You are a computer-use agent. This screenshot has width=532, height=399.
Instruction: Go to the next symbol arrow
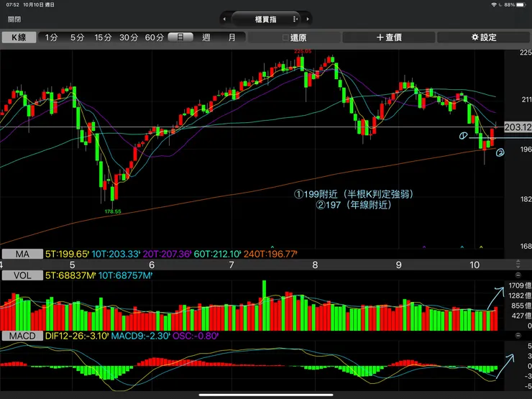point(308,19)
